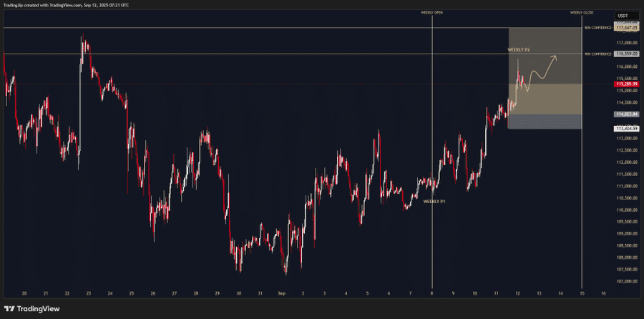Click the Sep date on time axis
This screenshot has height=319, width=644.
pyautogui.click(x=281, y=293)
